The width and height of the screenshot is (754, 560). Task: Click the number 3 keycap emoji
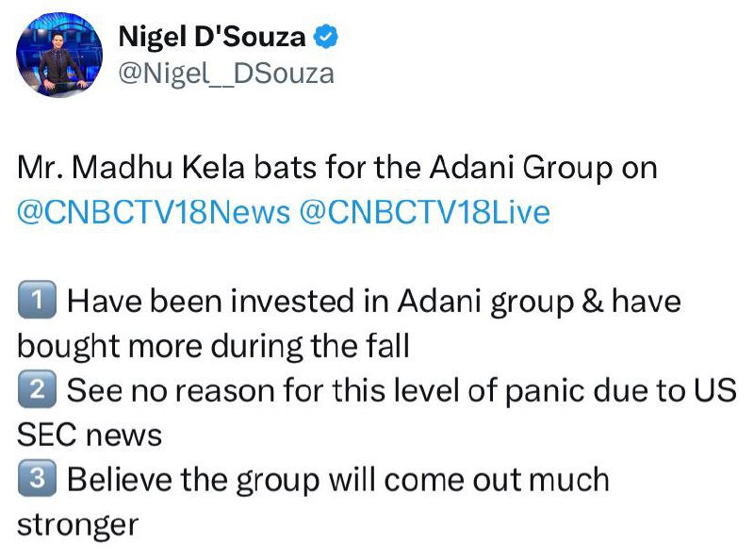coord(37,478)
